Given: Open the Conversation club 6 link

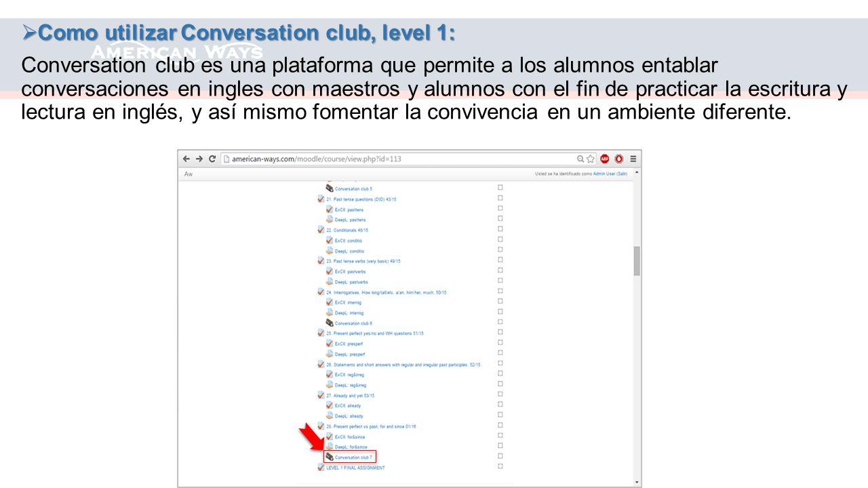Looking at the screenshot, I should coord(353,323).
